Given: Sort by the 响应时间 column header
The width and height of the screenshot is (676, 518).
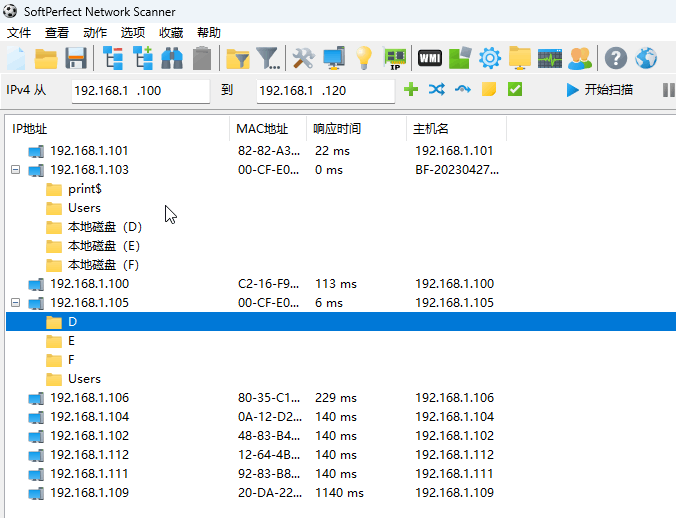Looking at the screenshot, I should tap(356, 128).
